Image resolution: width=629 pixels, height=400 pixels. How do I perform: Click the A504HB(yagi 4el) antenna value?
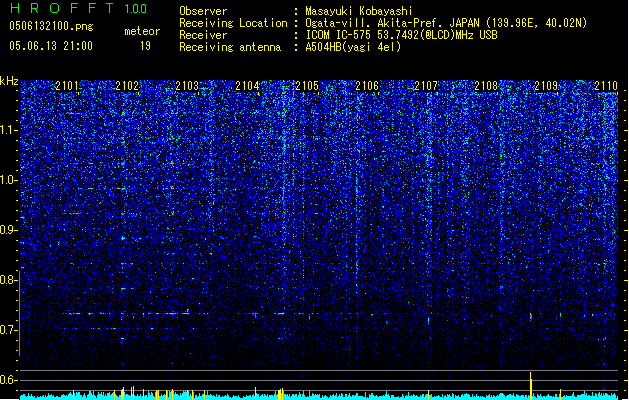(x=353, y=47)
